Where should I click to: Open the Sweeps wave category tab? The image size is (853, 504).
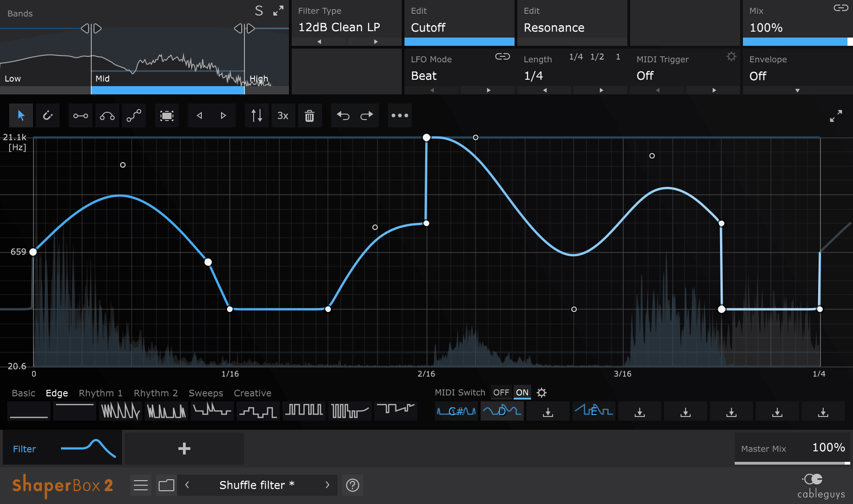point(205,393)
